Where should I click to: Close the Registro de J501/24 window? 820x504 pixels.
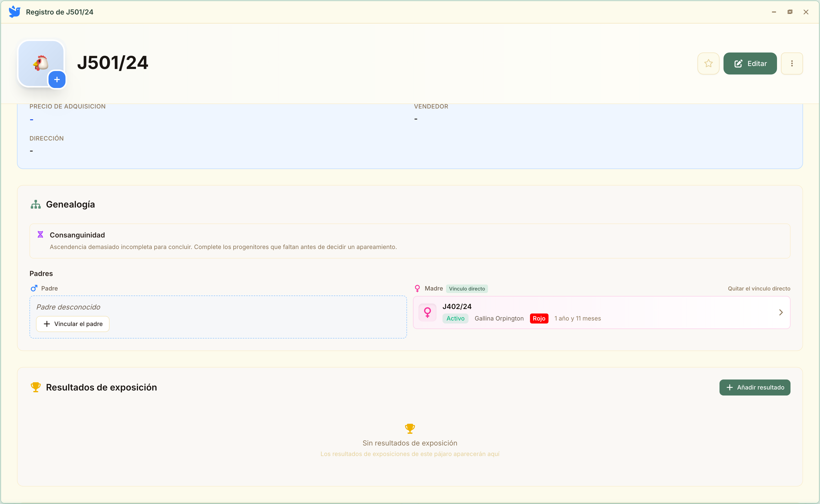click(x=806, y=12)
